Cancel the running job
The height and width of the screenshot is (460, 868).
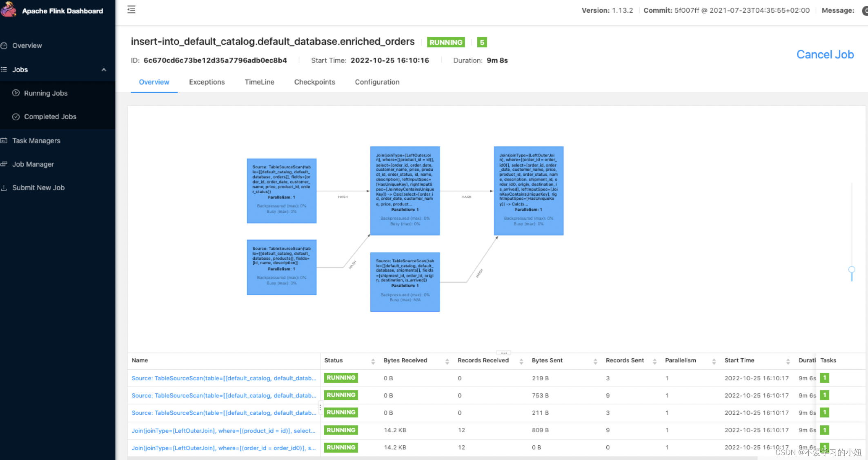pos(825,55)
